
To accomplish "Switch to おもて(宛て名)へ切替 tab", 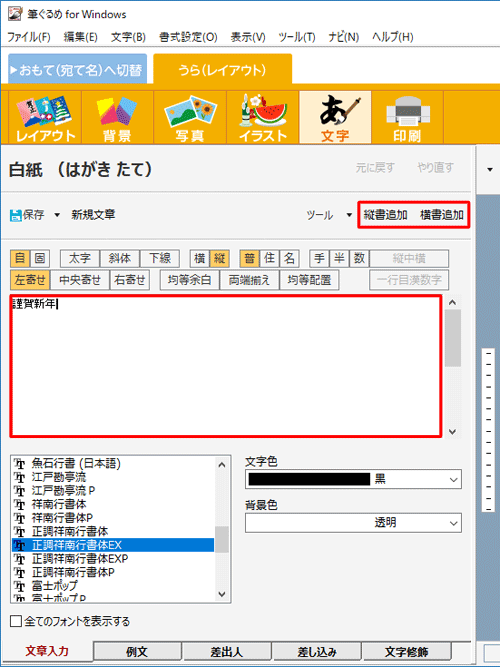I will [x=77, y=69].
